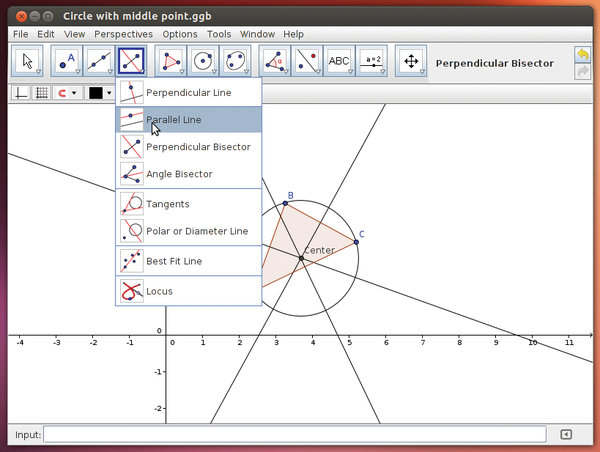Open the Perspectives menu
600x452 pixels.
click(123, 34)
